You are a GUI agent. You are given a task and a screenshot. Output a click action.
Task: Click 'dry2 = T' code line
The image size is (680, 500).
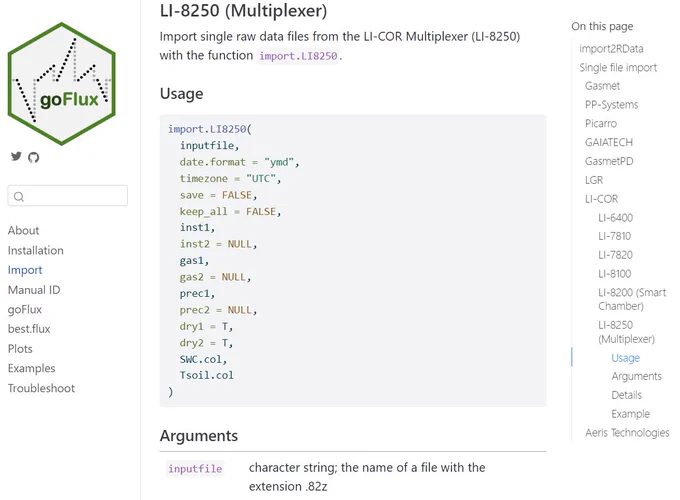pyautogui.click(x=206, y=343)
